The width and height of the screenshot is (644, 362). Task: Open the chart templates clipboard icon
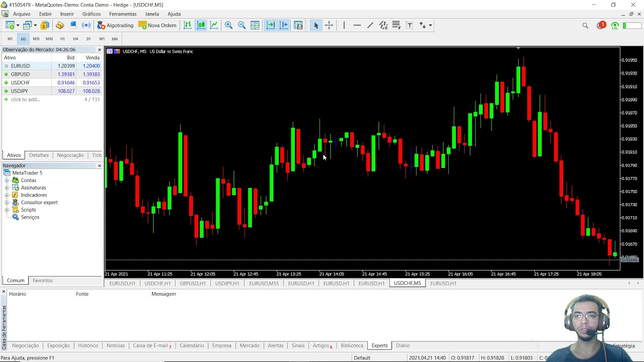pos(298,25)
